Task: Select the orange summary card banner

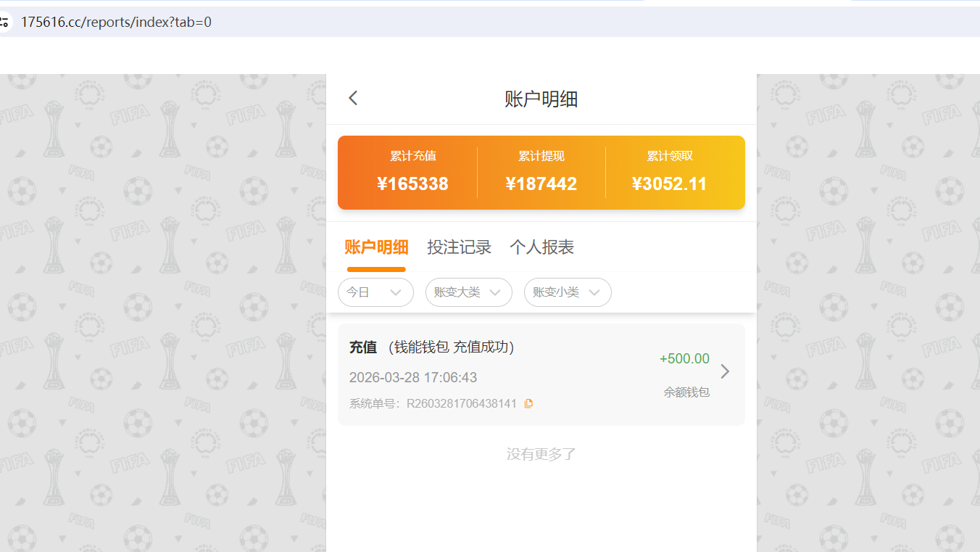Action: click(541, 172)
